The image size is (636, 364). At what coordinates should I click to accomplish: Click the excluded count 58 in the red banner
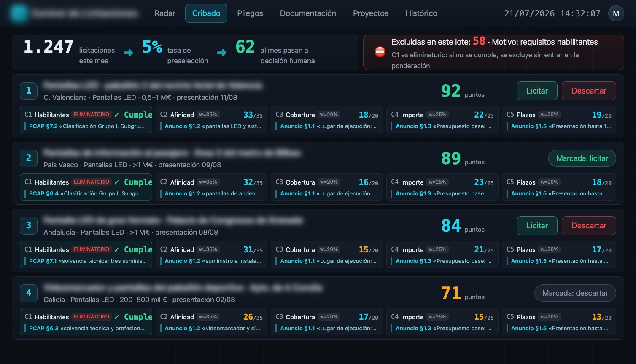[x=479, y=41]
